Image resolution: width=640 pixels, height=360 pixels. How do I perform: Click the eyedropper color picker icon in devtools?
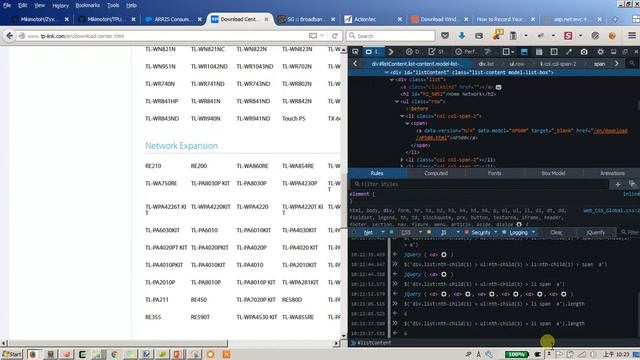[x=569, y=52]
